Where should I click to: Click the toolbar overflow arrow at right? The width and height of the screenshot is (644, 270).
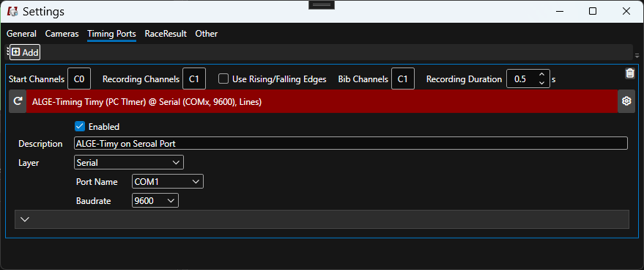click(637, 56)
